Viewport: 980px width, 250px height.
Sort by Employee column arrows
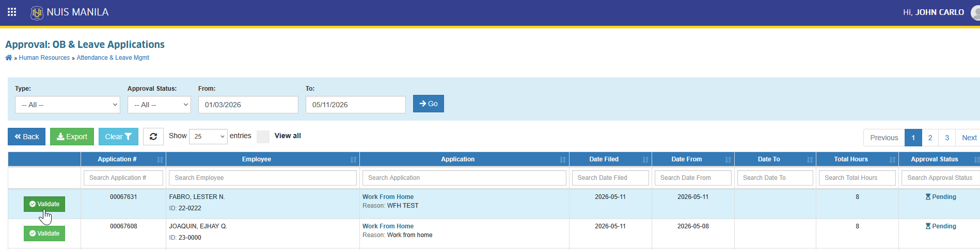pyautogui.click(x=353, y=160)
